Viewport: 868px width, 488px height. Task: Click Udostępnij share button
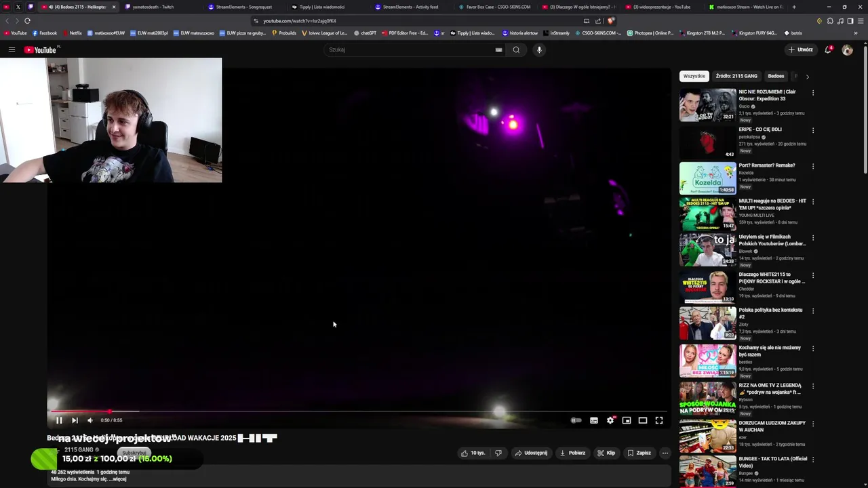[531, 453]
